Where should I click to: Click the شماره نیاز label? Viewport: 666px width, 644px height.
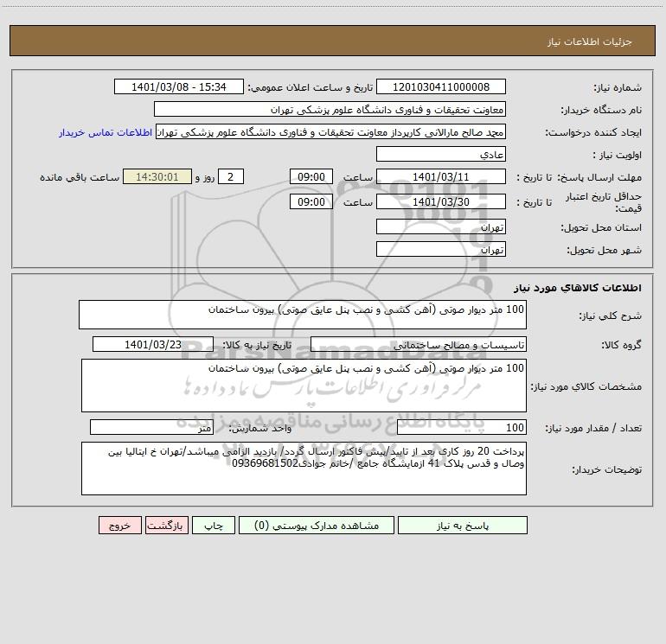(x=618, y=88)
